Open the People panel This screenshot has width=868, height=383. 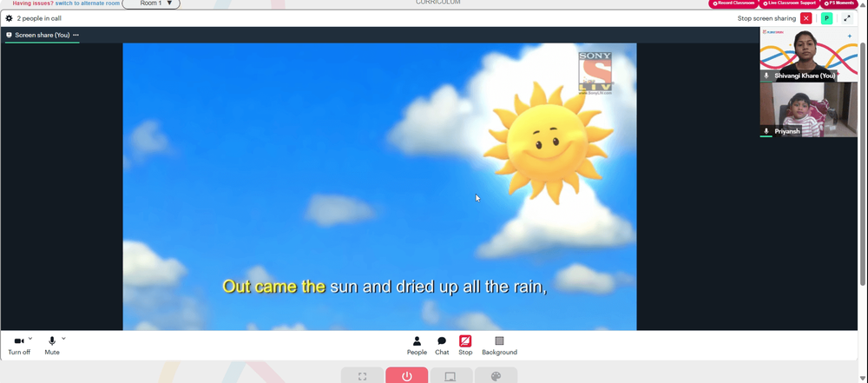point(417,346)
